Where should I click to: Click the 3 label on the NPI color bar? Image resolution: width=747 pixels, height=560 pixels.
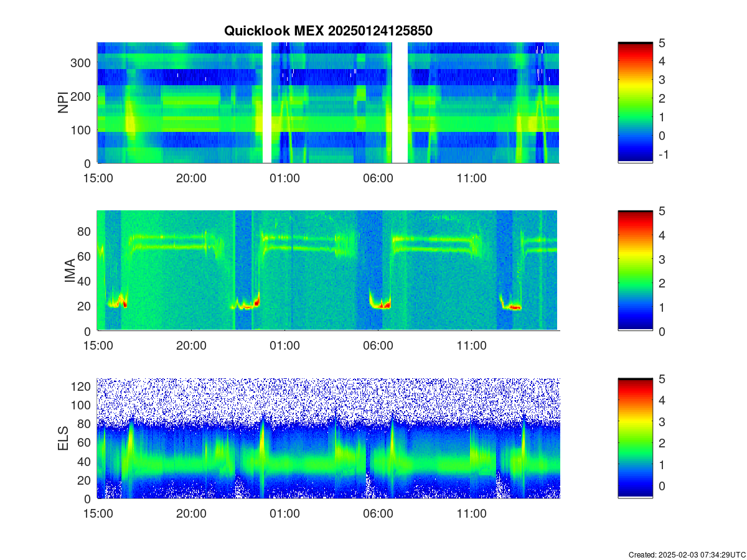pyautogui.click(x=662, y=80)
